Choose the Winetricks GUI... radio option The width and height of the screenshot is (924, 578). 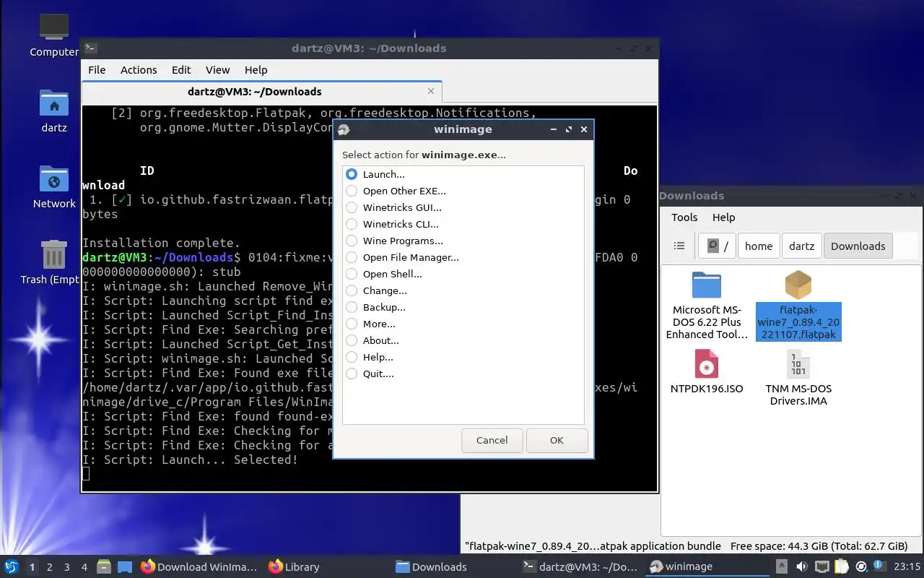pyautogui.click(x=352, y=207)
